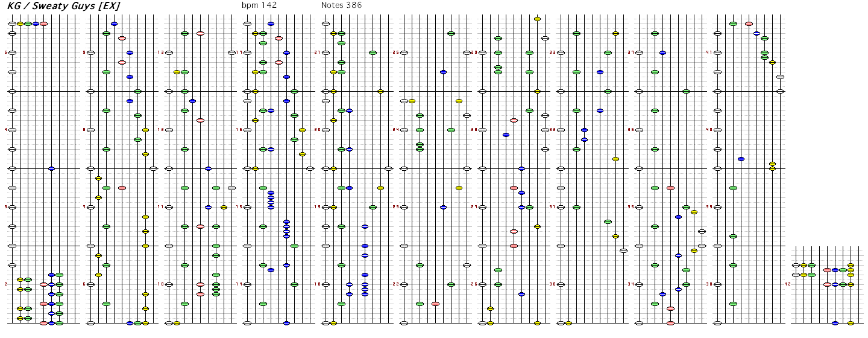Select the measure 42 number label
Screen dimensions: 868x338
click(787, 284)
